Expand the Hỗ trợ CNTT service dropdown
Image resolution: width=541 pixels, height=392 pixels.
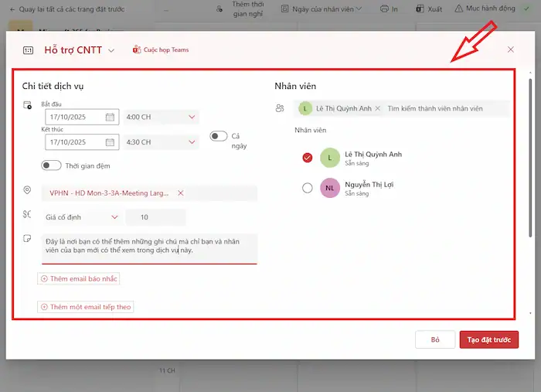pos(111,50)
